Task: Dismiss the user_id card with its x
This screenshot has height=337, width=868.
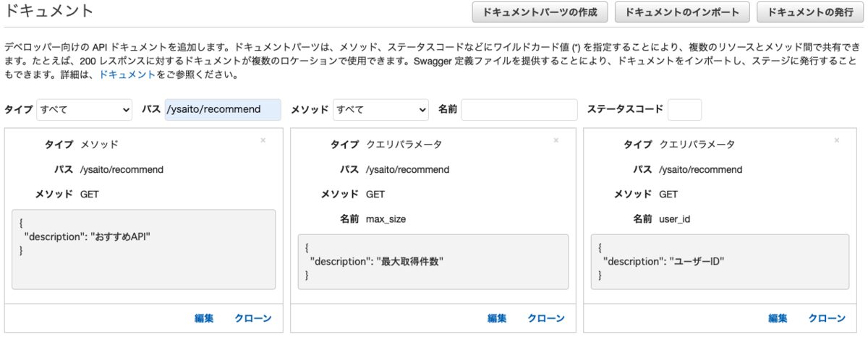Action: pos(837,140)
